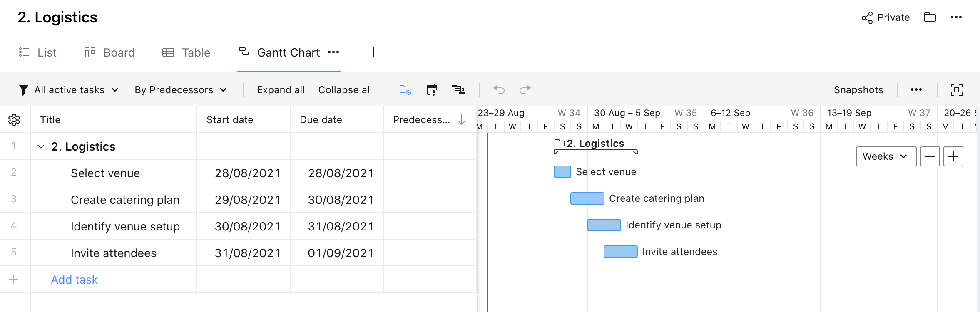The image size is (980, 312).
Task: Click the folder link toolbar icon
Action: coord(405,89)
